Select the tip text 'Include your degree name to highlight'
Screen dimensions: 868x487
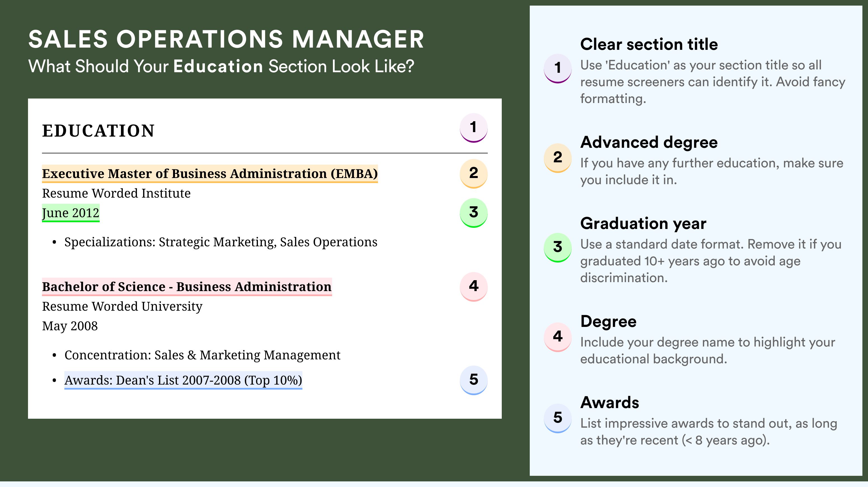point(708,351)
